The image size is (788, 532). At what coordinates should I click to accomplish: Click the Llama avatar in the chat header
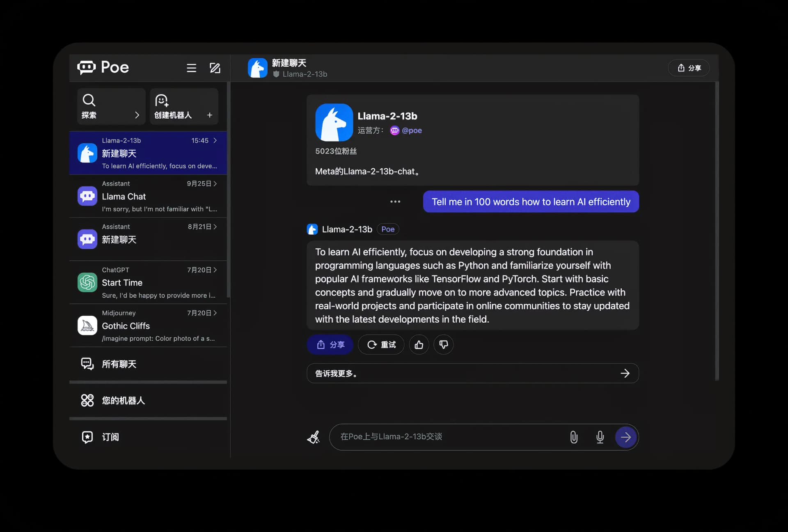pyautogui.click(x=258, y=68)
